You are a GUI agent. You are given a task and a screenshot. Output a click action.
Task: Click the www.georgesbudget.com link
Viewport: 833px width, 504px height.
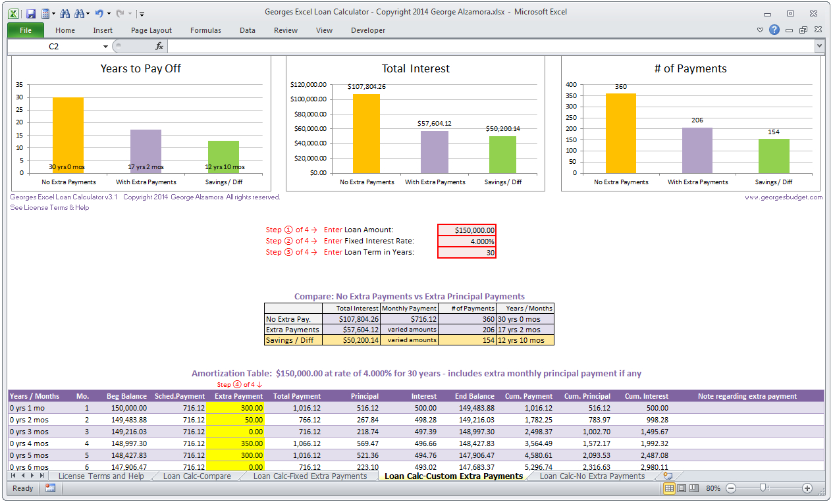784,197
